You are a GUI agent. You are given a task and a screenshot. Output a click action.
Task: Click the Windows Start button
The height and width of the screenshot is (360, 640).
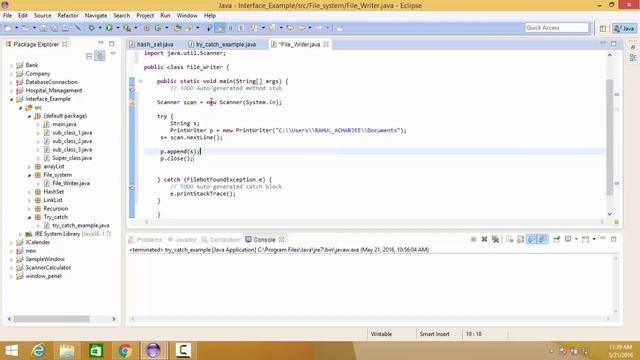point(11,351)
